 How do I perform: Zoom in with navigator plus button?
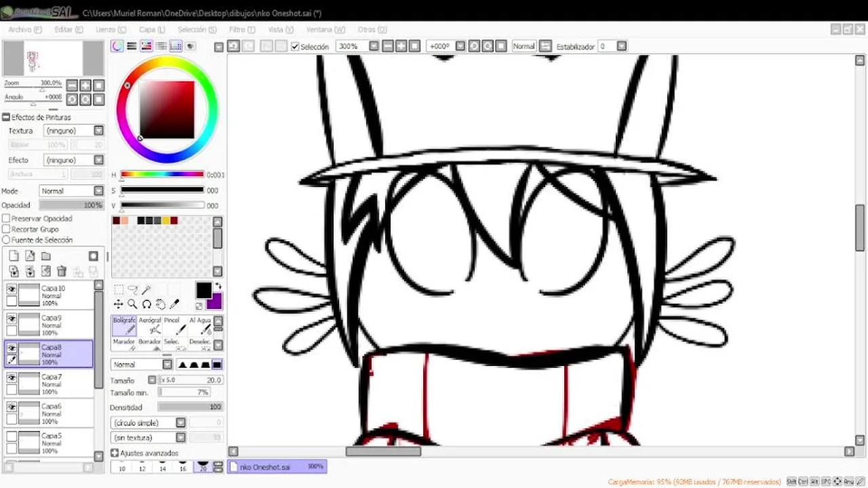click(x=85, y=85)
